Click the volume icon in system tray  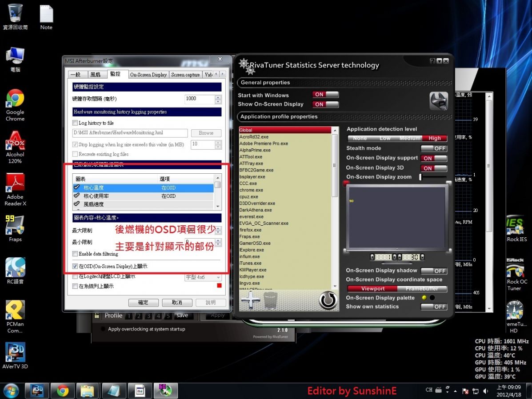(x=485, y=391)
